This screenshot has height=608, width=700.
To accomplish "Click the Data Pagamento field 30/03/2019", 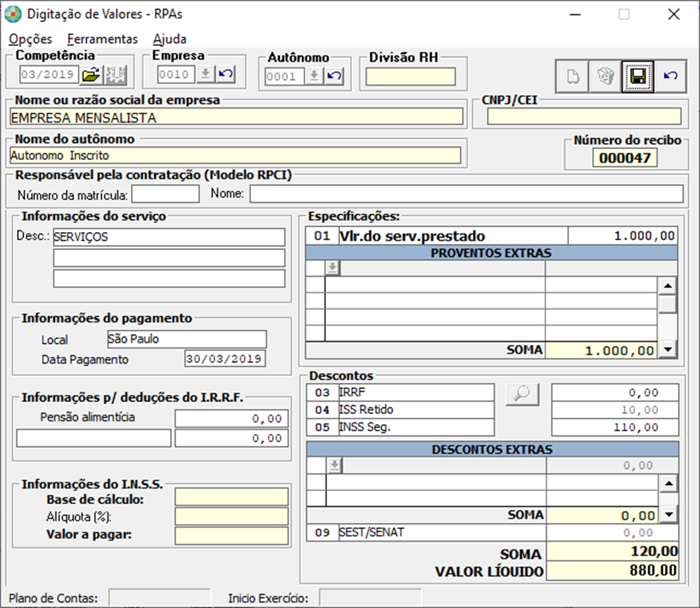I will tap(225, 359).
